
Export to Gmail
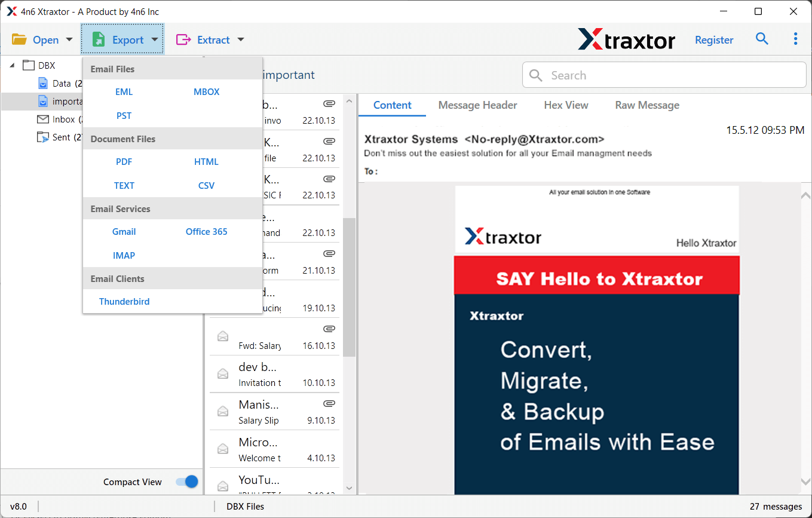[x=124, y=232]
